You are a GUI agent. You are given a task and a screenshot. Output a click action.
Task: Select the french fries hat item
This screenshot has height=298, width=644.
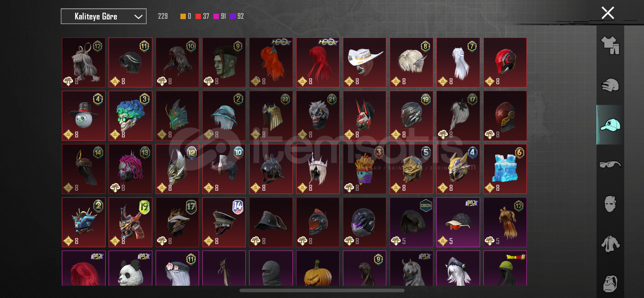point(364,169)
